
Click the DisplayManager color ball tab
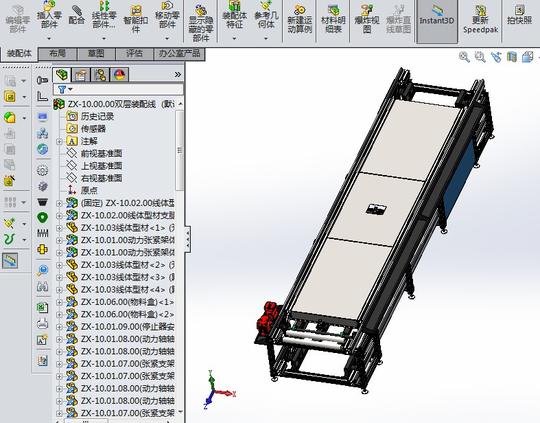[119, 75]
